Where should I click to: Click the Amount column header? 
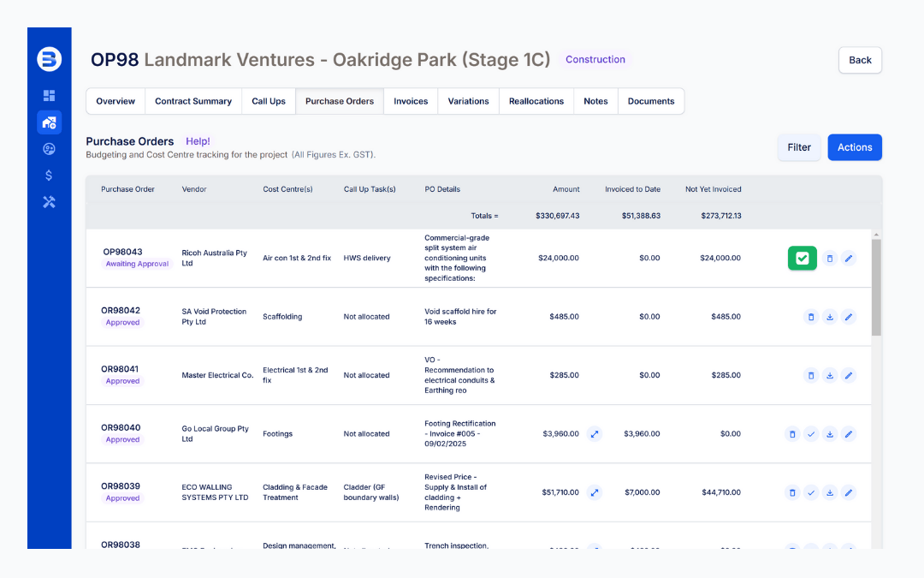pos(566,189)
